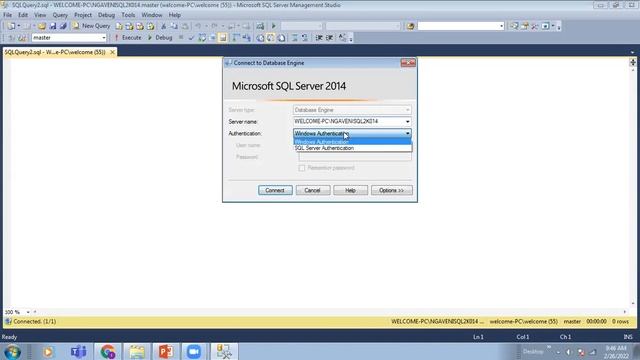Select Windows Authentication option in list

[x=352, y=142]
